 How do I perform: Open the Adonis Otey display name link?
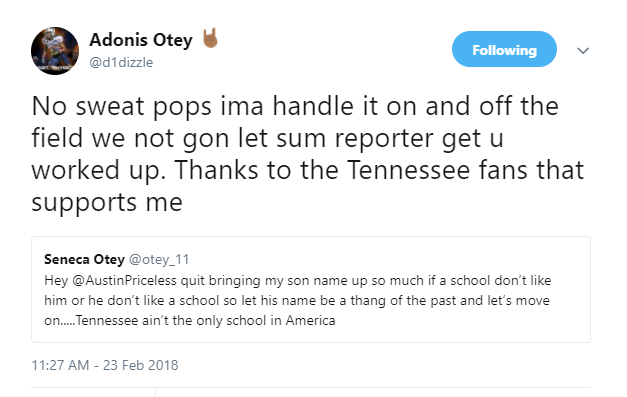[141, 40]
